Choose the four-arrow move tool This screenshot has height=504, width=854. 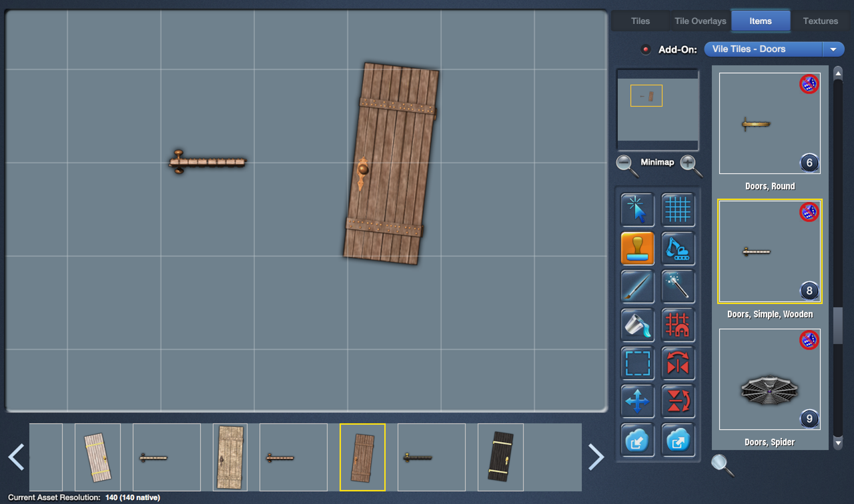tap(638, 401)
